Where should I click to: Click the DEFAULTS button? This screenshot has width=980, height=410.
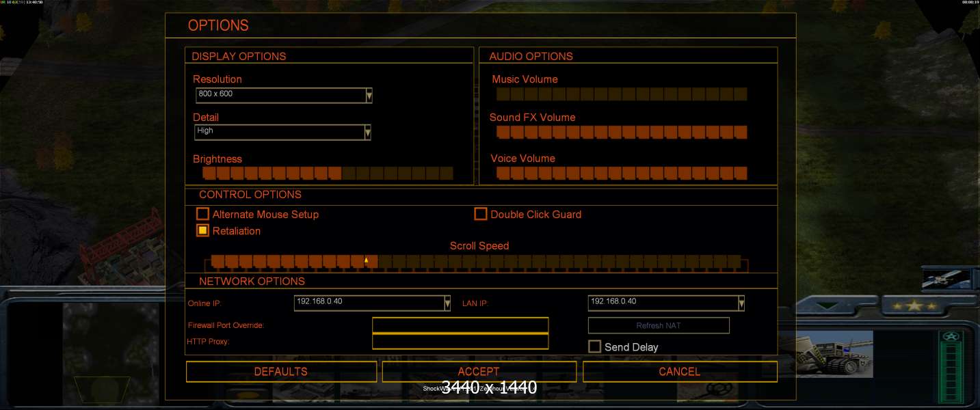point(281,372)
